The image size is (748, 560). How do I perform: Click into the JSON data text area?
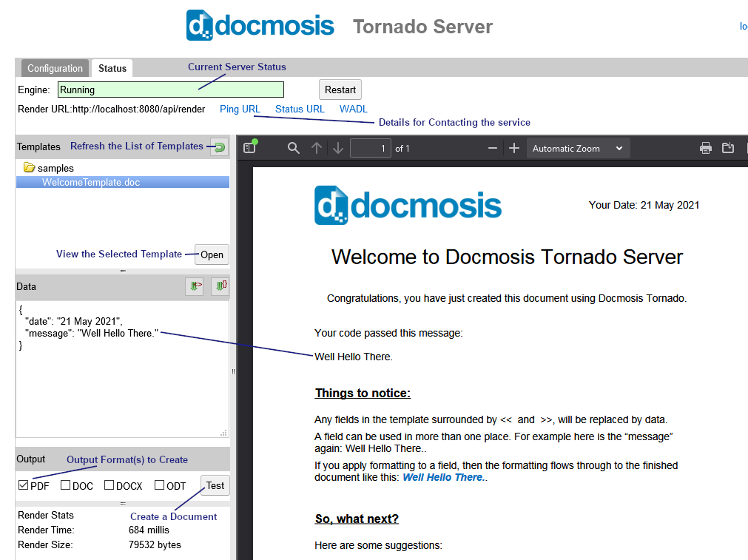pyautogui.click(x=123, y=368)
